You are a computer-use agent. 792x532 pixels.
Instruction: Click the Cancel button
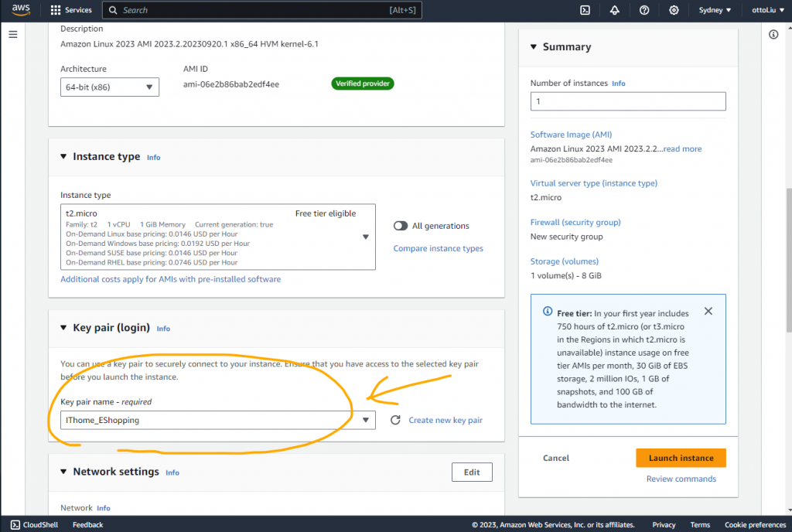[555, 458]
